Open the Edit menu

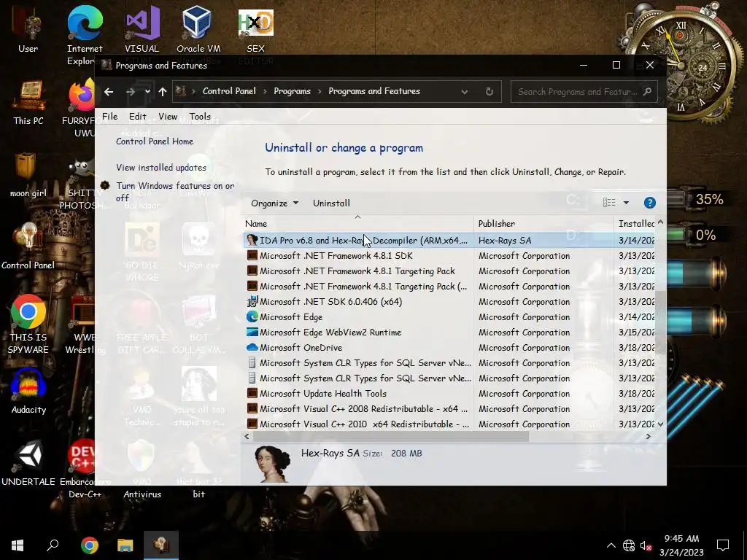tap(138, 117)
